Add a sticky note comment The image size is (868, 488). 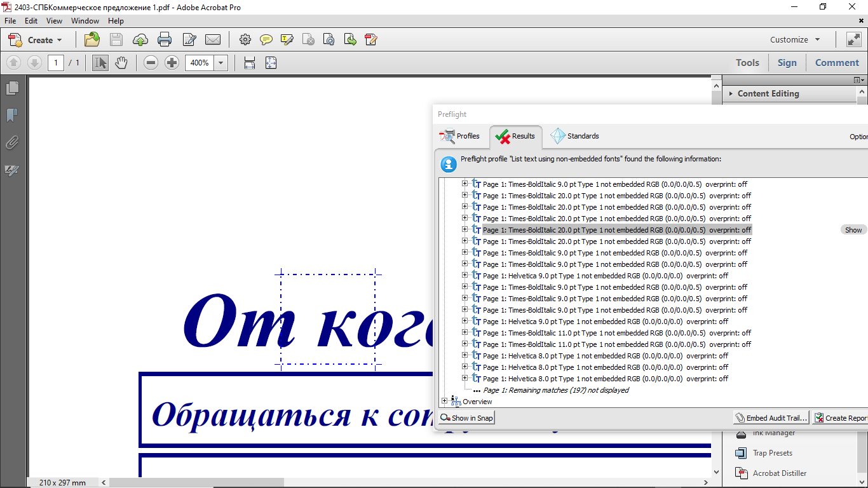(266, 40)
